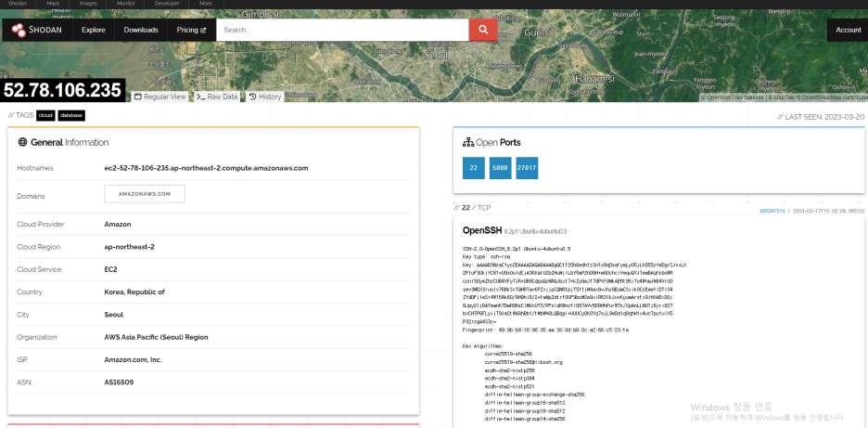Open the Pricing page
Viewport: 868px width, 428px height.
point(191,30)
